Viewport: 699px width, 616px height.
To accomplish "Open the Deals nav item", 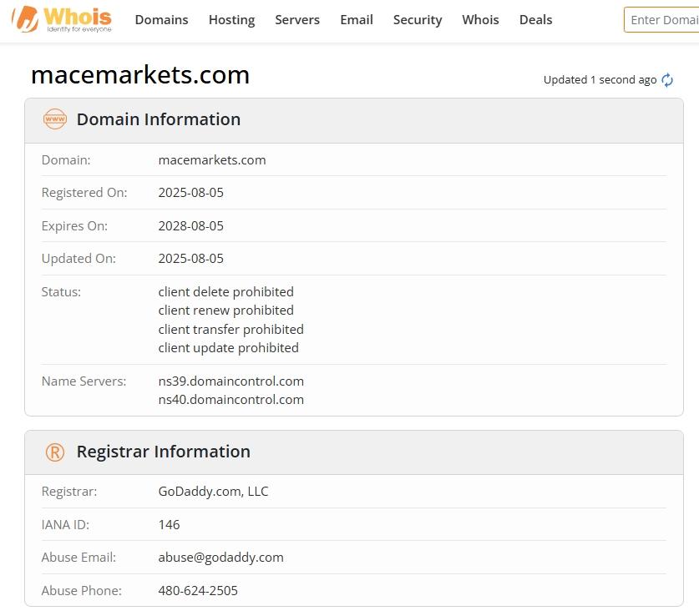I will (536, 19).
